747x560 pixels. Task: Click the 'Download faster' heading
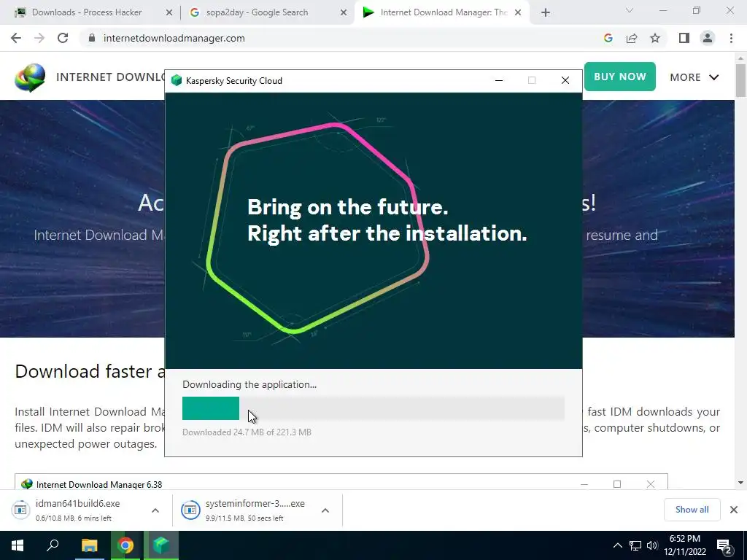83,371
